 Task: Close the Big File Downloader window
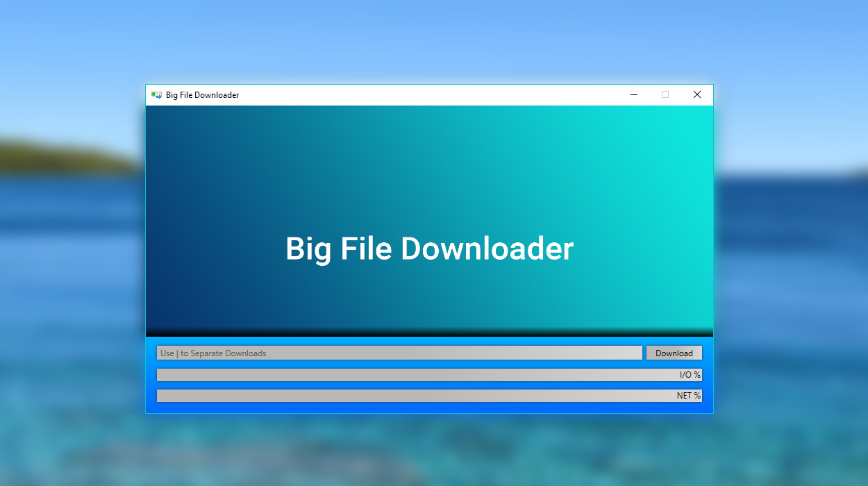pos(697,95)
